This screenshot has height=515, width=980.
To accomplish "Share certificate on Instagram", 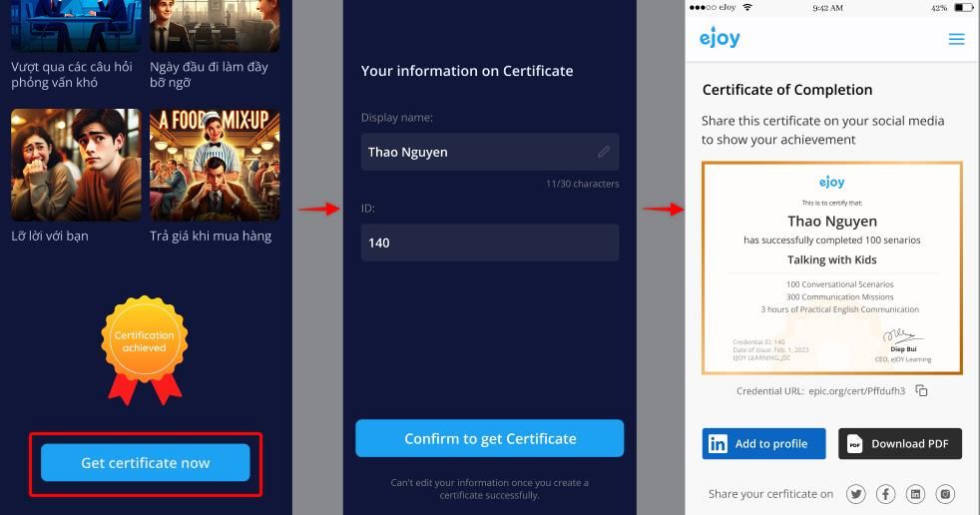I will coord(945,494).
